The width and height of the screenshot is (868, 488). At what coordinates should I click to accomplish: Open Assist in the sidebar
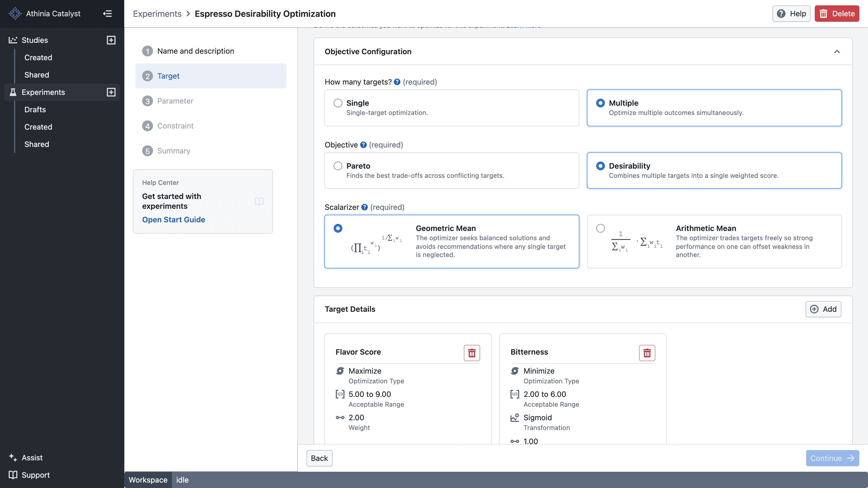tap(32, 457)
